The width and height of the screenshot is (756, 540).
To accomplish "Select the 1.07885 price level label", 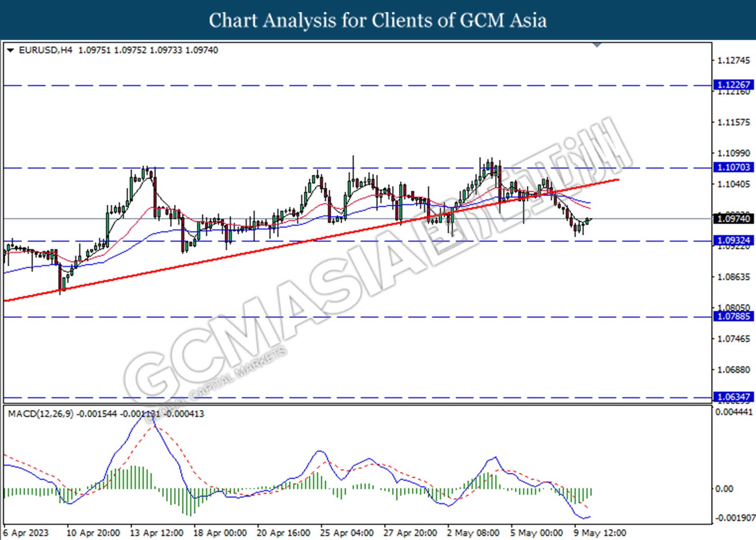I will (733, 316).
